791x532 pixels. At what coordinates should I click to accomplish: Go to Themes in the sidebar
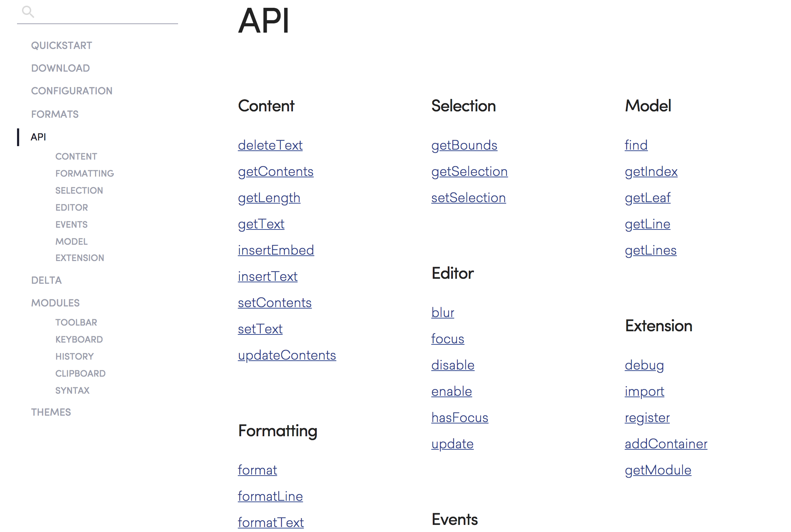(51, 412)
